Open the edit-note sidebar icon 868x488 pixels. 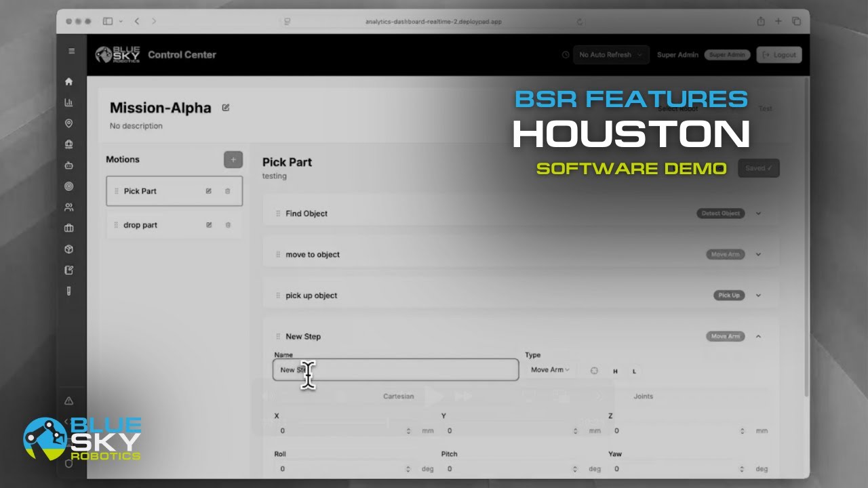(x=68, y=270)
